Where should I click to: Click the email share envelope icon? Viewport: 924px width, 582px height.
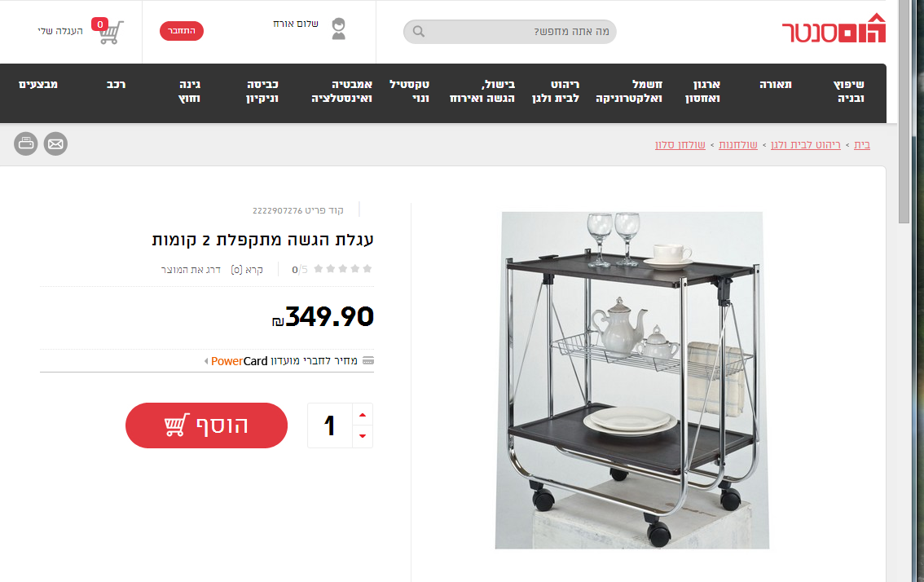(56, 143)
